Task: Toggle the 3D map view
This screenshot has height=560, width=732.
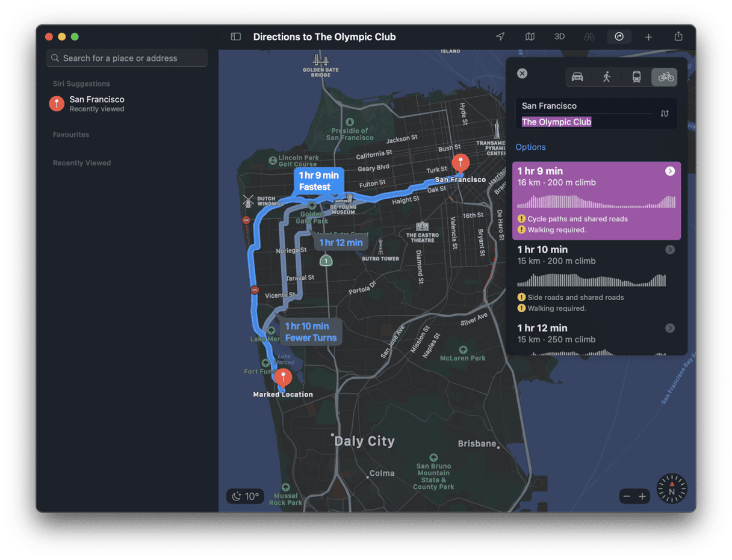Action: pos(559,37)
